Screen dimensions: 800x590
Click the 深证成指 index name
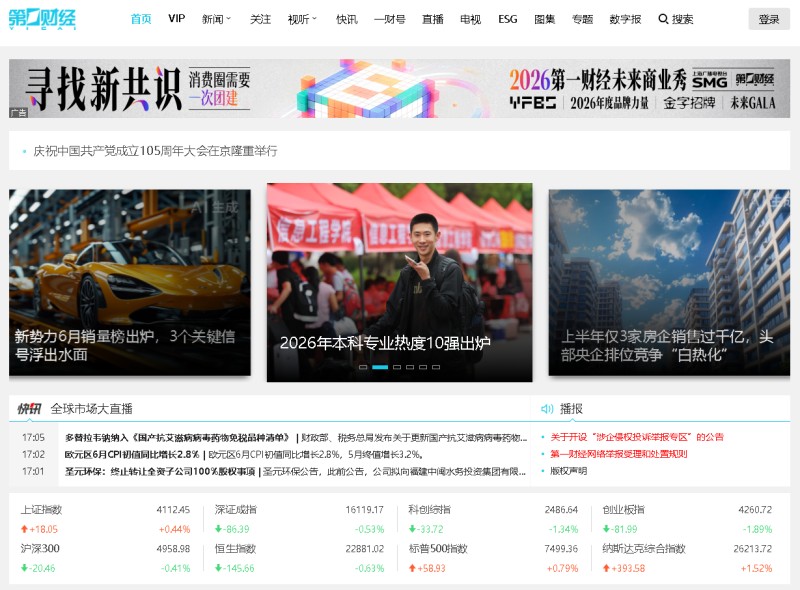236,509
